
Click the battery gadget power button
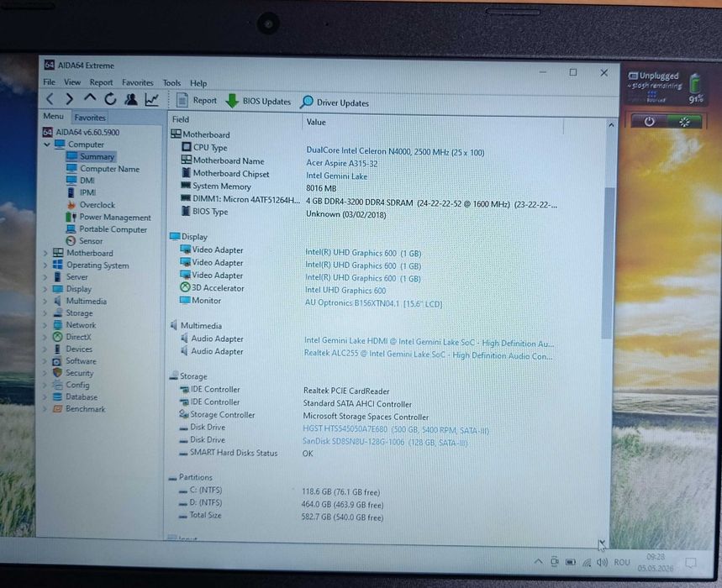[x=649, y=122]
